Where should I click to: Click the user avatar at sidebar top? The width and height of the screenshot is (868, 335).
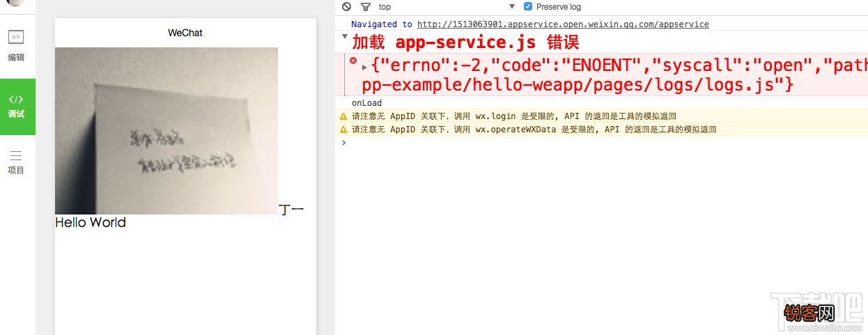coord(15,3)
